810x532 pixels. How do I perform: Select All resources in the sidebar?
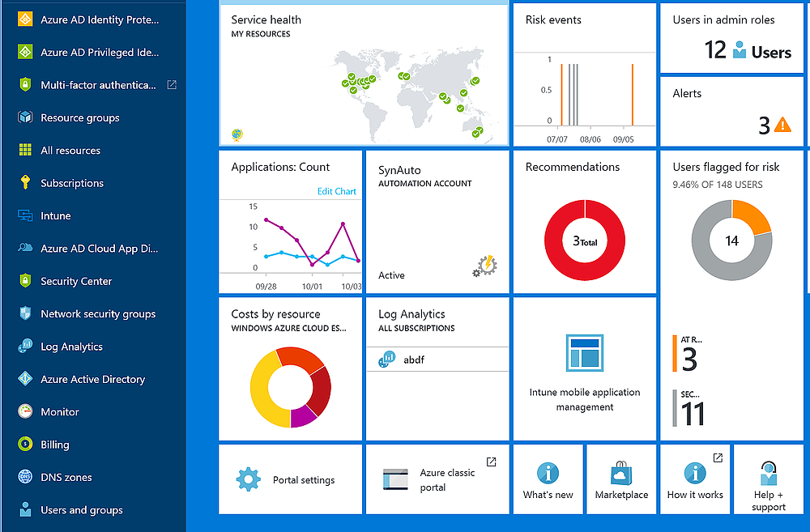70,151
